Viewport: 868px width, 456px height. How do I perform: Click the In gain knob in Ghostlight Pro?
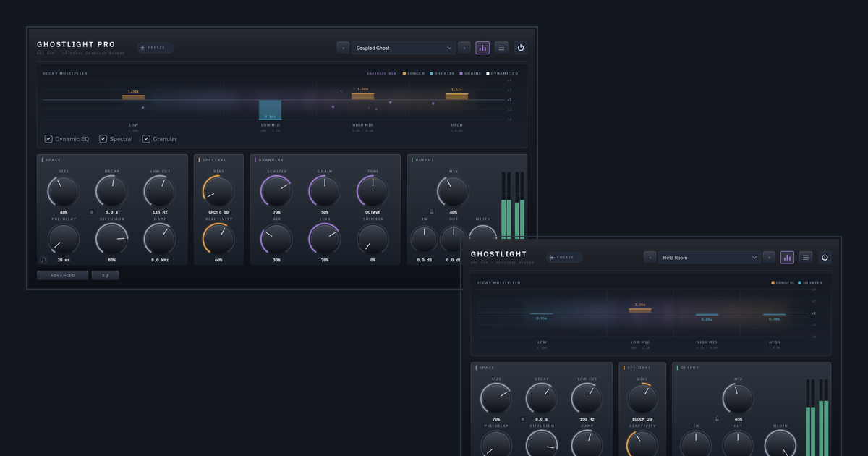[x=424, y=239]
